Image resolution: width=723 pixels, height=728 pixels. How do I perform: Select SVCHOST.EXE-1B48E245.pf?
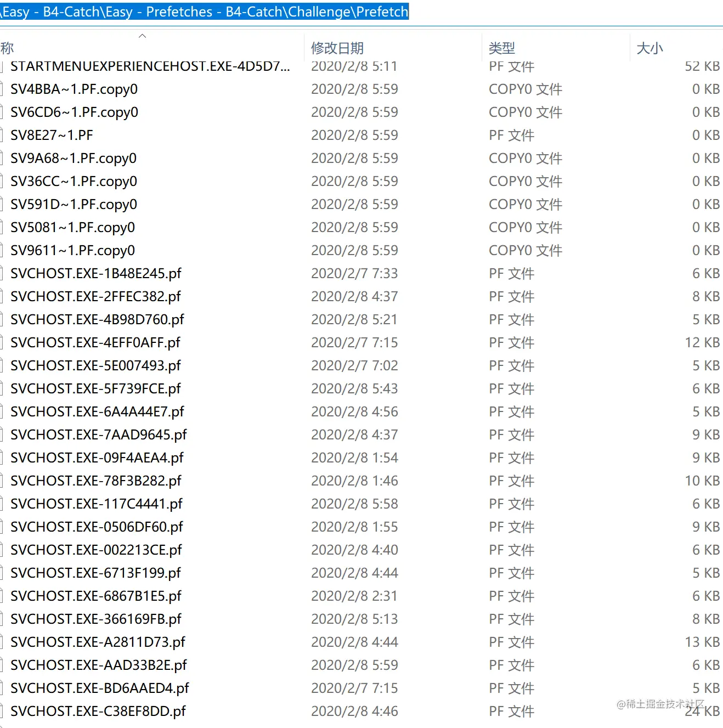coord(95,274)
